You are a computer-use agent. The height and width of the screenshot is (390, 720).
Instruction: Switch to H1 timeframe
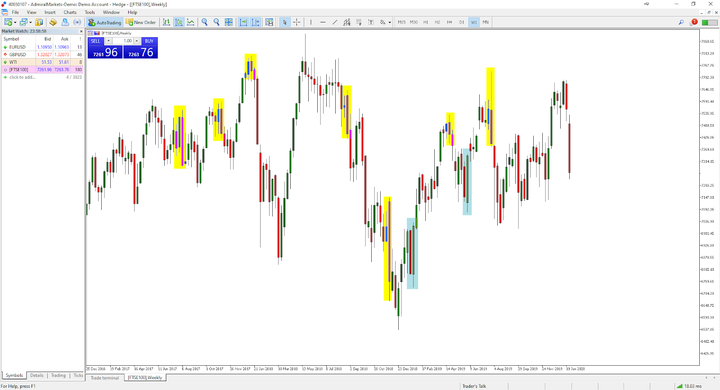click(x=426, y=22)
